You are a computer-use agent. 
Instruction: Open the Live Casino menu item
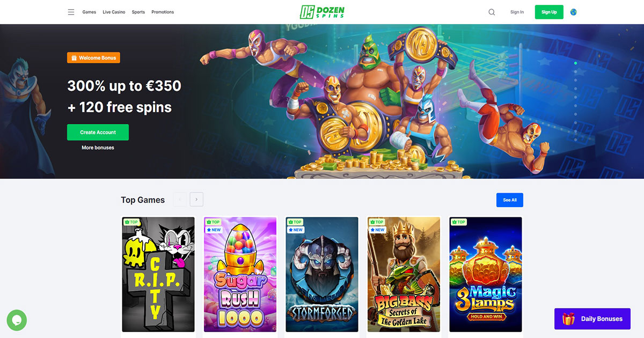(x=114, y=12)
